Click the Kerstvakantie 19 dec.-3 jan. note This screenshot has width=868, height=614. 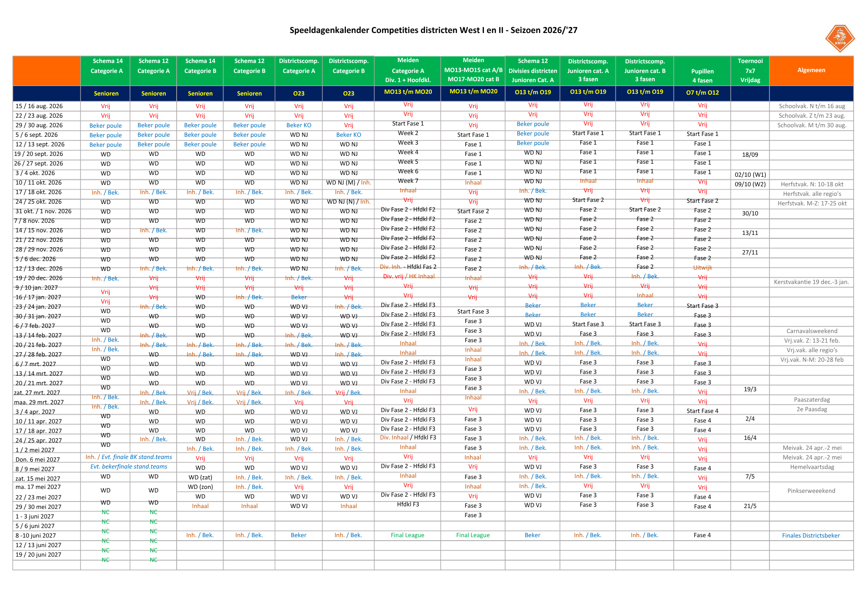(x=811, y=282)
